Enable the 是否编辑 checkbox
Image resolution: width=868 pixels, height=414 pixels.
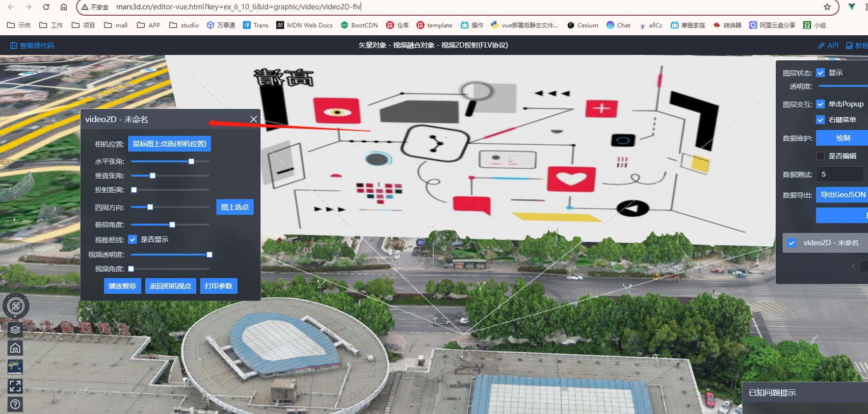(820, 156)
